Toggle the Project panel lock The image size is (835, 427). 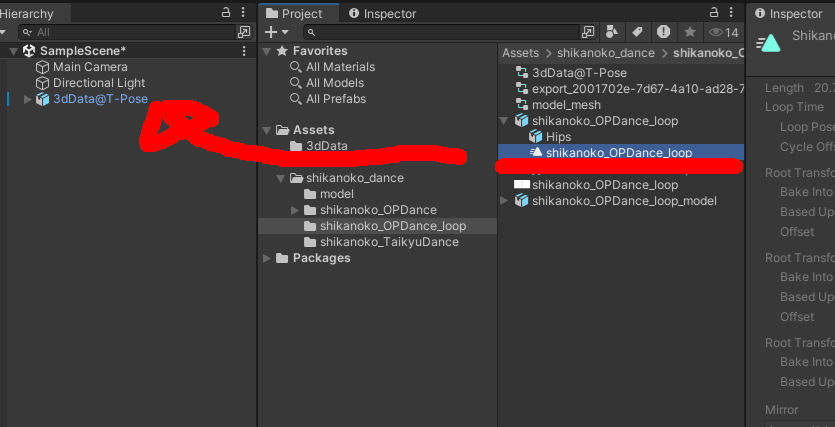point(714,13)
